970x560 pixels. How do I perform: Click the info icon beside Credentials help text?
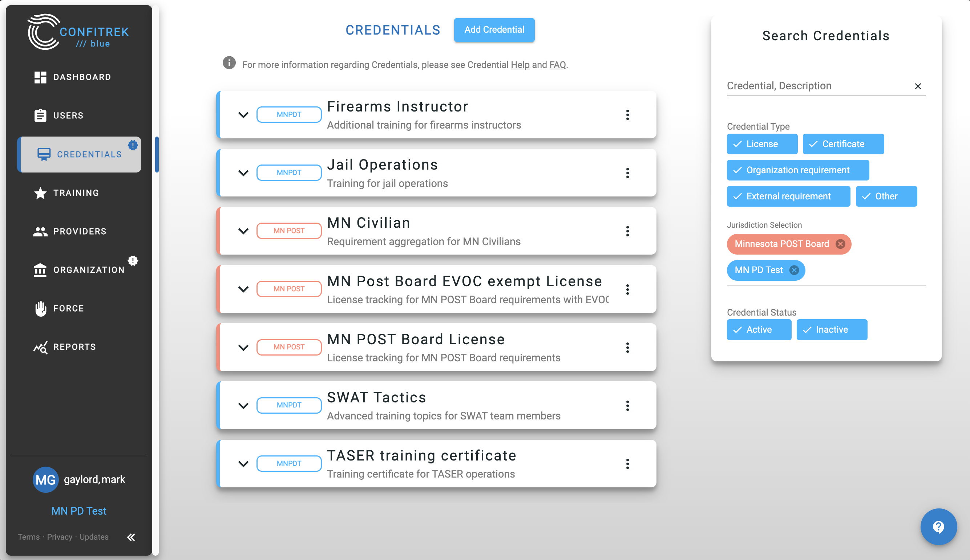tap(229, 63)
